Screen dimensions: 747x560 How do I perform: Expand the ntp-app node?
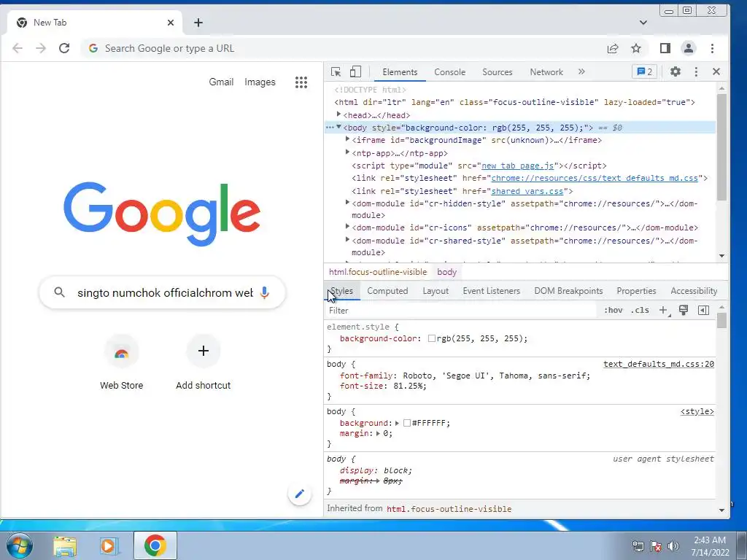point(347,152)
